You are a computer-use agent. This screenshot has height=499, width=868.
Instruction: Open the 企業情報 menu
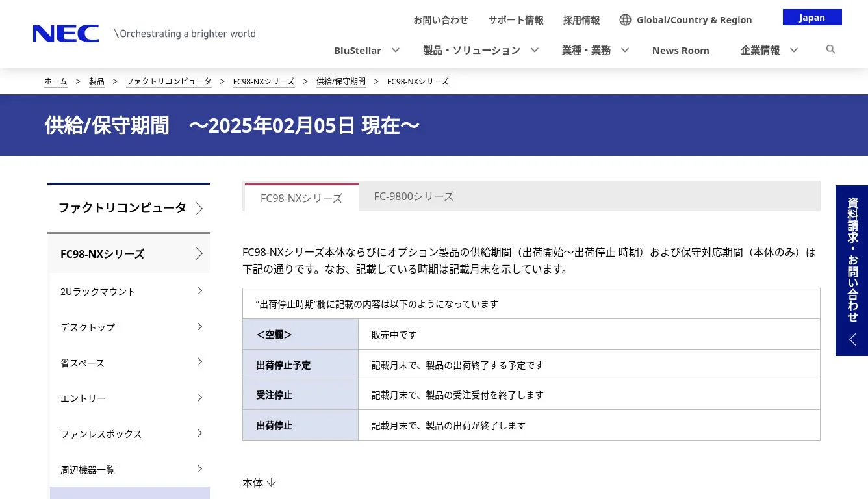pos(760,50)
